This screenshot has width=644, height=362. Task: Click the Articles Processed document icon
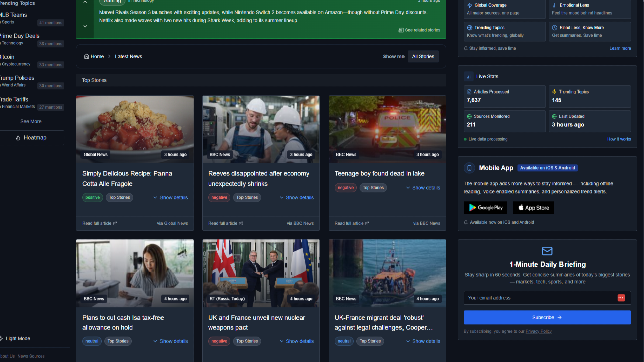(x=470, y=92)
